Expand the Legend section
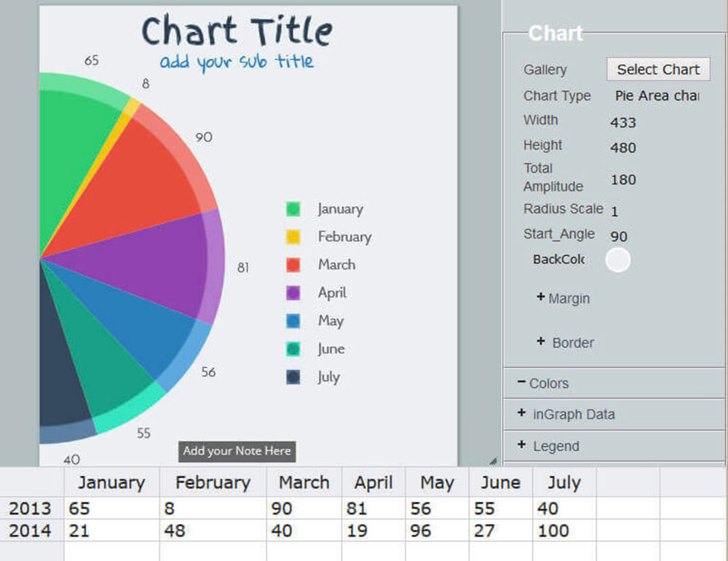The image size is (728, 561). [x=550, y=445]
